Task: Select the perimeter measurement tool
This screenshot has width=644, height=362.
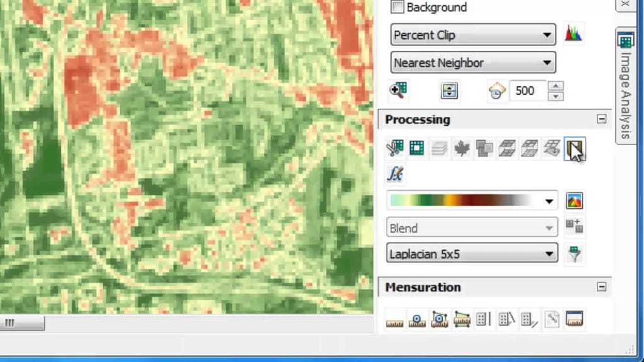Action: pos(463,319)
